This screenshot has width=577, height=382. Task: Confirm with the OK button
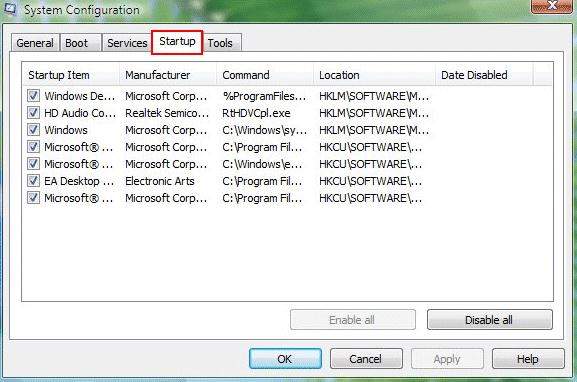point(285,359)
